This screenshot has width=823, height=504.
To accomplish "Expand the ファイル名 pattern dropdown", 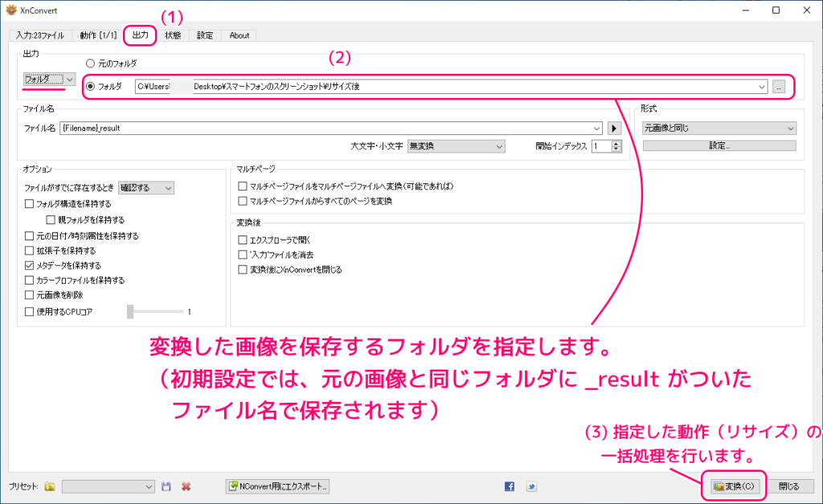I will click(597, 128).
